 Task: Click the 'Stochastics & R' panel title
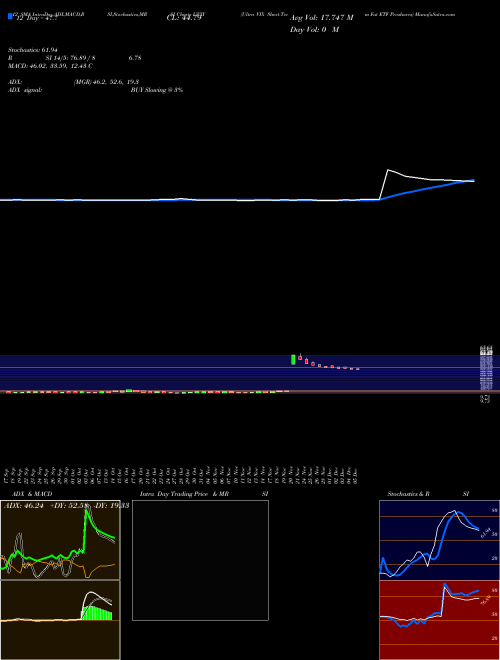click(409, 494)
